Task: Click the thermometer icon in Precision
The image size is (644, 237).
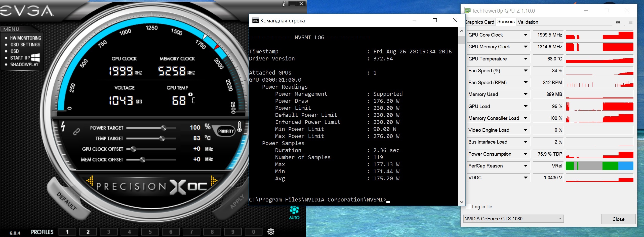Action: coord(239,126)
